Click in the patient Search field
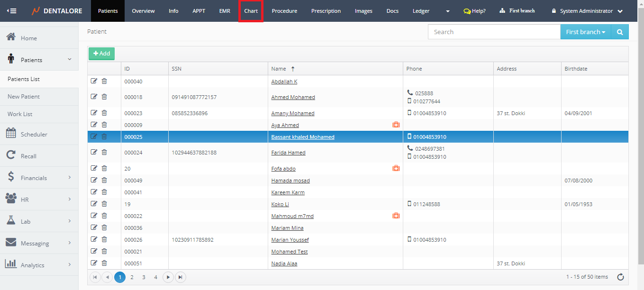Viewport: 644px width, 290px height. click(494, 32)
